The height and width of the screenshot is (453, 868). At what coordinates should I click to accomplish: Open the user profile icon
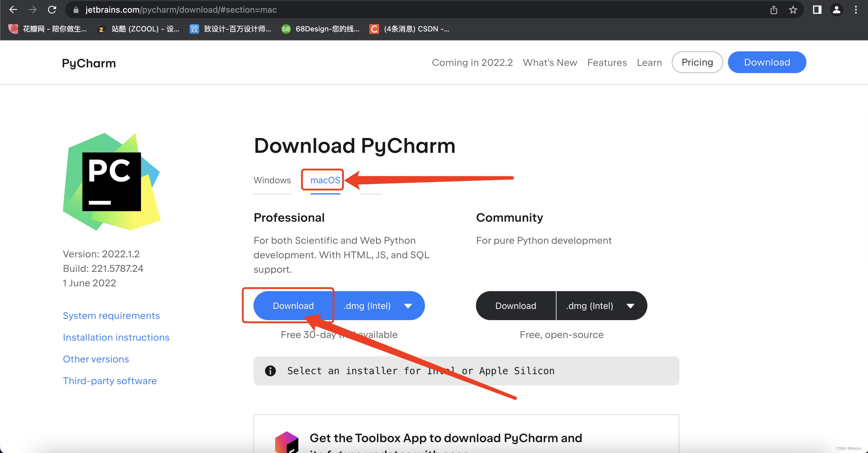click(836, 10)
